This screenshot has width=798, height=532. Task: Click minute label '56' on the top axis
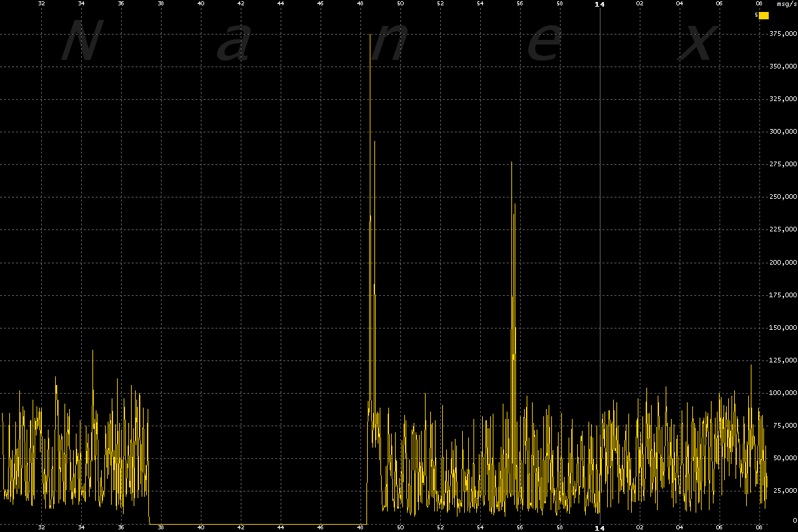pos(520,3)
